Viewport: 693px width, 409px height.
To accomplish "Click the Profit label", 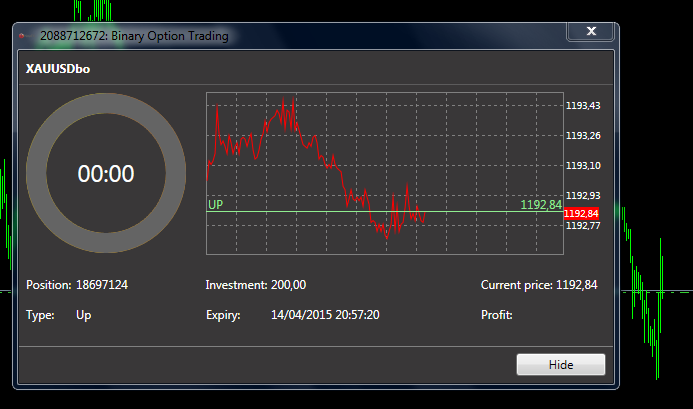I will (496, 315).
